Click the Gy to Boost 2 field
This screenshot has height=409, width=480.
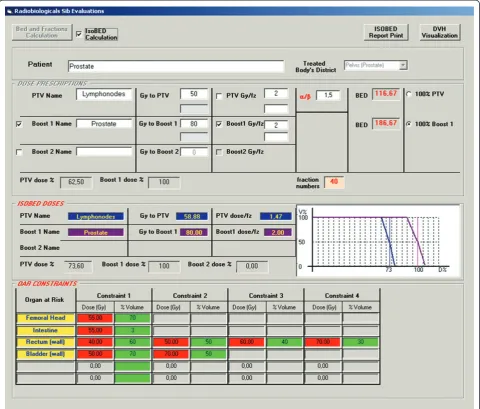(194, 152)
